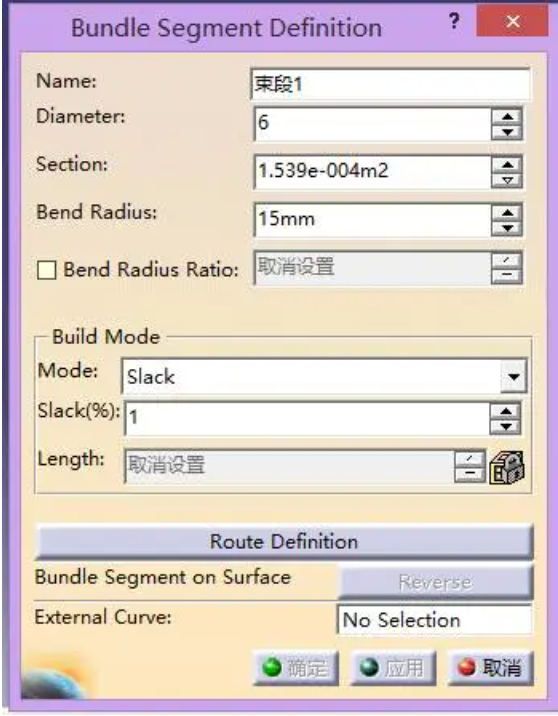This screenshot has height=716, width=558.
Task: Open Route Definition
Action: 284,542
